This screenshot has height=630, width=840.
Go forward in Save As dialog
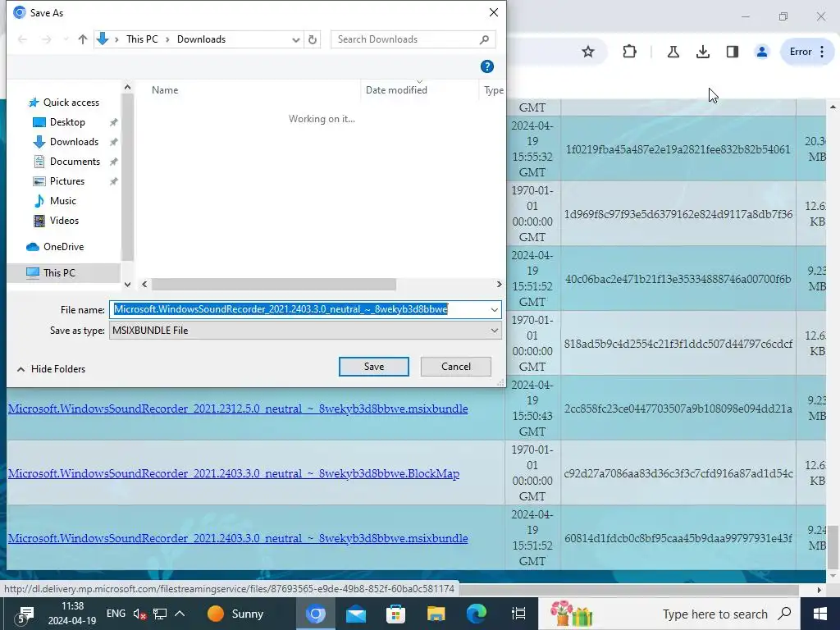tap(47, 39)
